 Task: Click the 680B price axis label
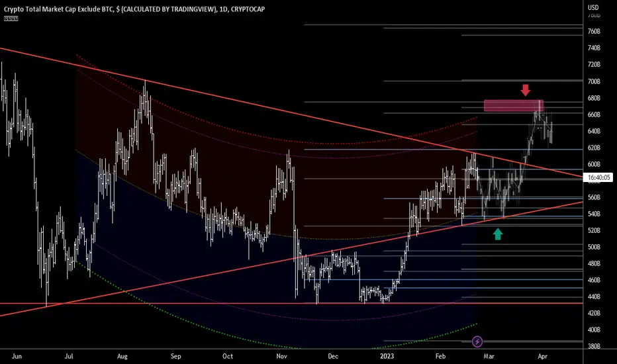click(594, 98)
